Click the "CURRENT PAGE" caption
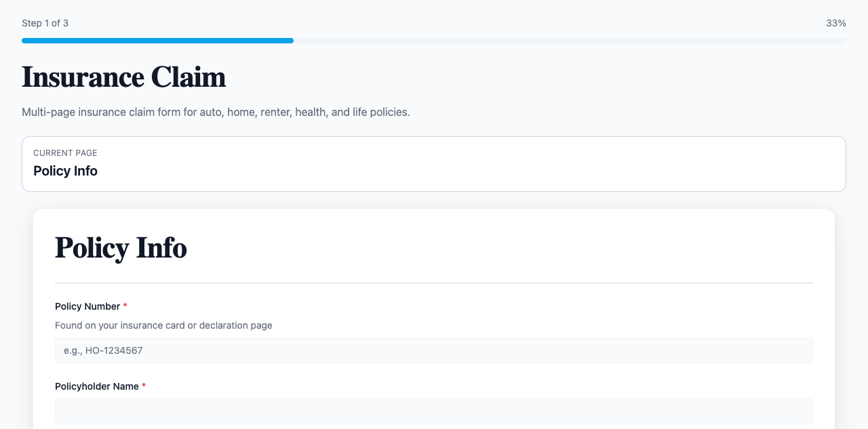This screenshot has height=429, width=868. [65, 153]
